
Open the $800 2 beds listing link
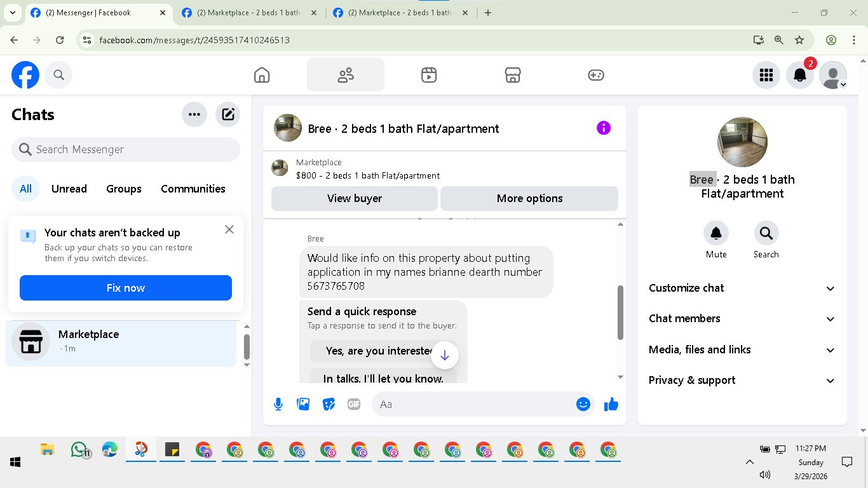coord(368,175)
